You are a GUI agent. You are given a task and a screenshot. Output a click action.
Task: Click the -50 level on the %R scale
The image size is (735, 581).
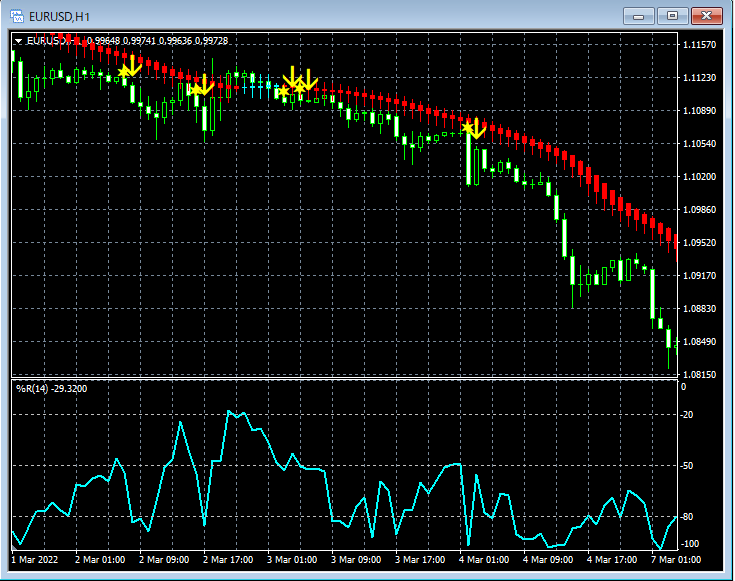687,466
